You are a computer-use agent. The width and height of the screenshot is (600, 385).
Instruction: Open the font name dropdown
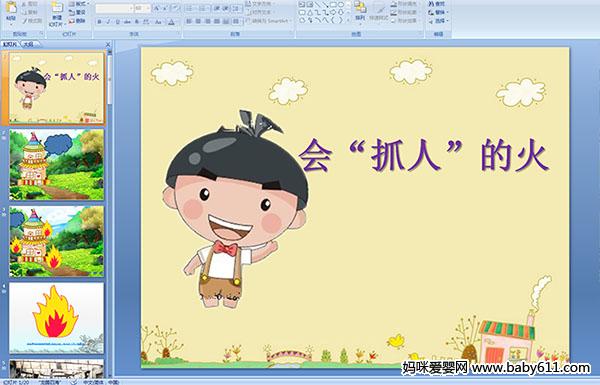click(x=114, y=8)
